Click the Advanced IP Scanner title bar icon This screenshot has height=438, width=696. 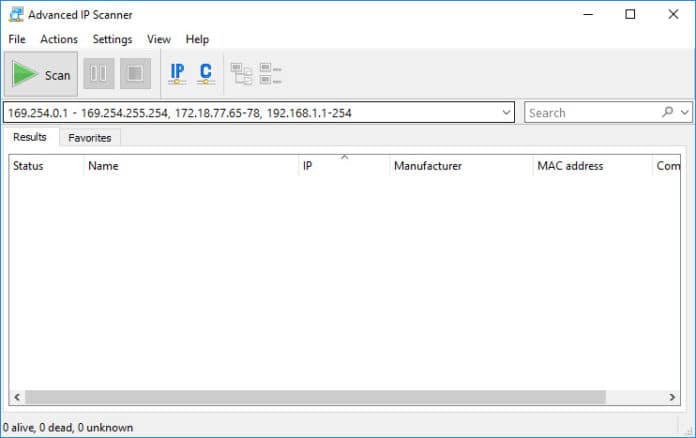pos(15,15)
